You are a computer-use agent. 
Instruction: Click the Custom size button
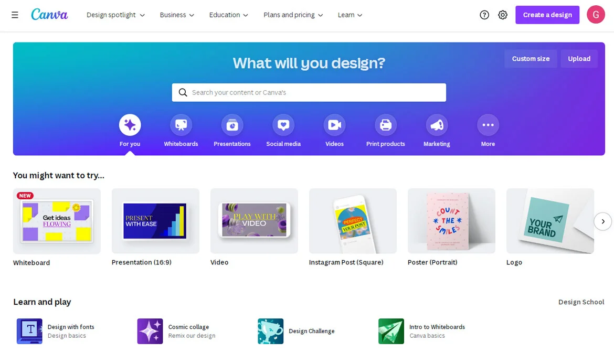531,59
